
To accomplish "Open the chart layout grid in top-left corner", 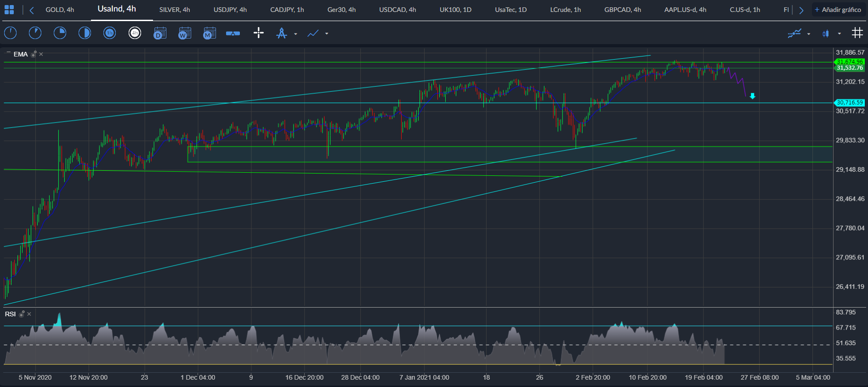I will pos(9,10).
